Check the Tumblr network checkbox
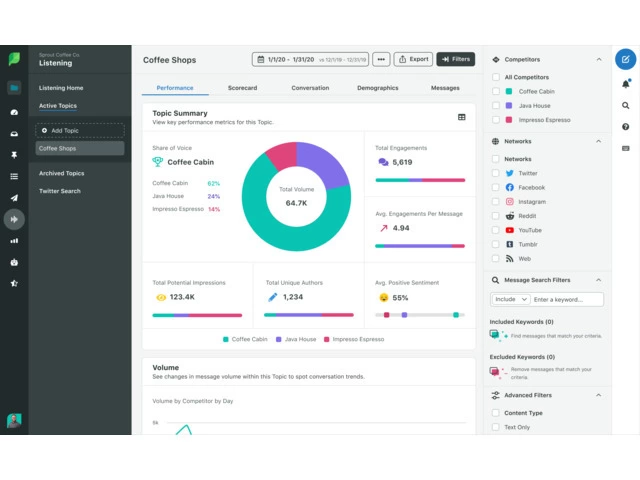Screen dimensions: 640x480 tap(496, 244)
